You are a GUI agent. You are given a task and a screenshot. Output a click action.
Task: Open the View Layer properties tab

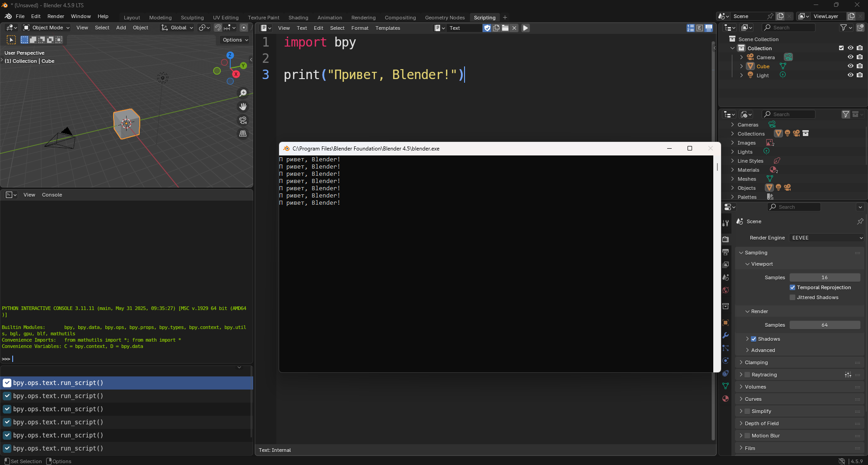click(726, 264)
